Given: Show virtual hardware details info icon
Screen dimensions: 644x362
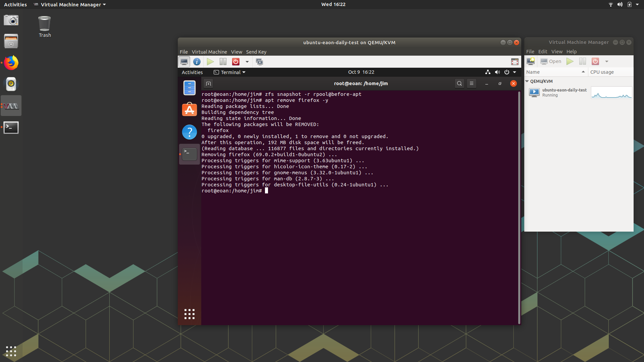Looking at the screenshot, I should coord(197,62).
